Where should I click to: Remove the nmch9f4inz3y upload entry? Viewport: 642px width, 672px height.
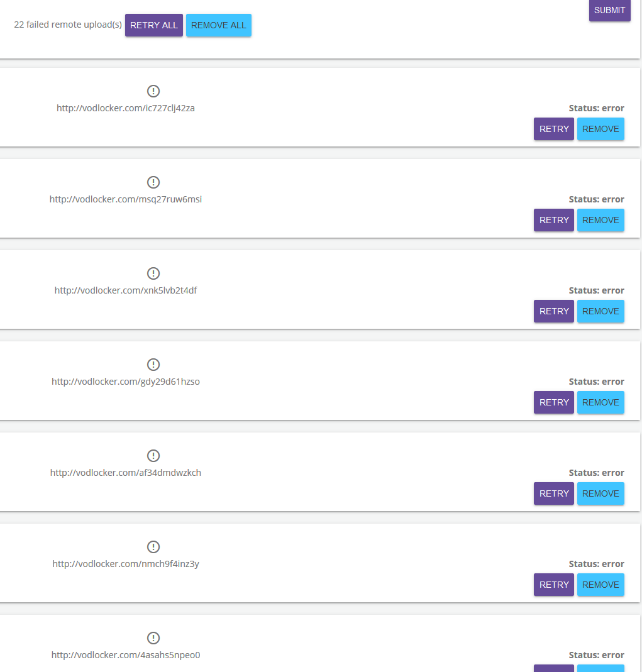click(600, 585)
